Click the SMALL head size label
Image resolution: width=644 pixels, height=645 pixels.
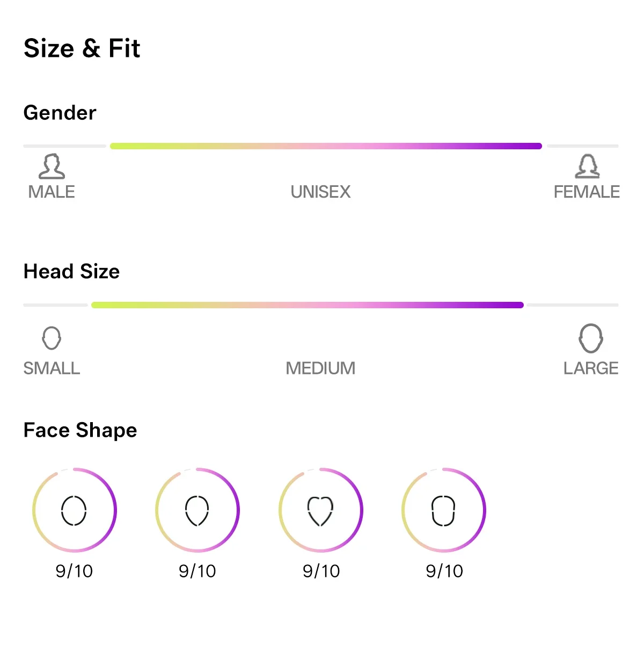coord(52,368)
